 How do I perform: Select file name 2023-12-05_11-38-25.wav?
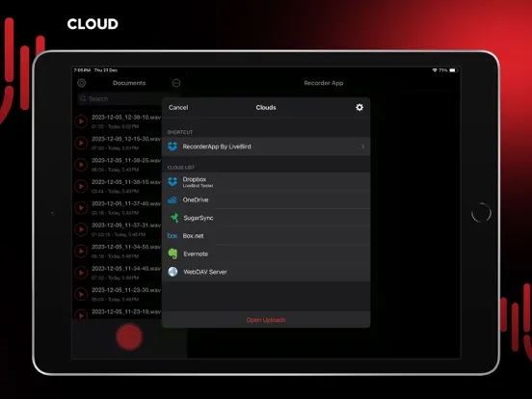[126, 161]
